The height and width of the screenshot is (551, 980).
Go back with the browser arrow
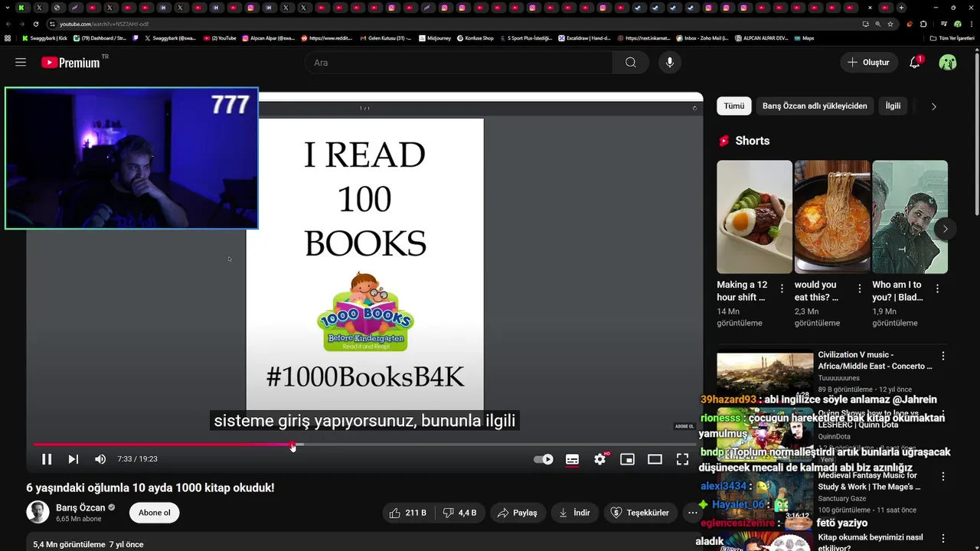point(8,24)
